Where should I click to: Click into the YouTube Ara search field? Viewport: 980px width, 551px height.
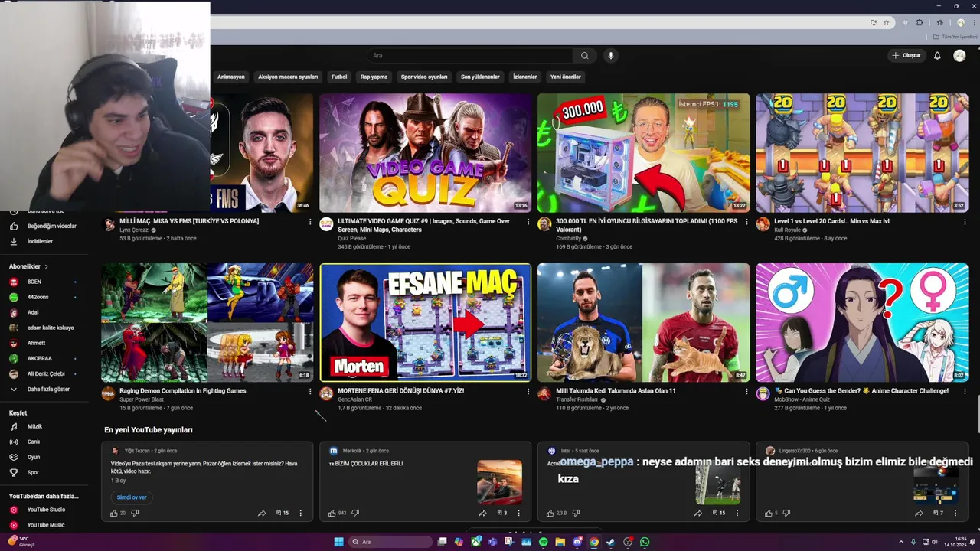pos(469,56)
